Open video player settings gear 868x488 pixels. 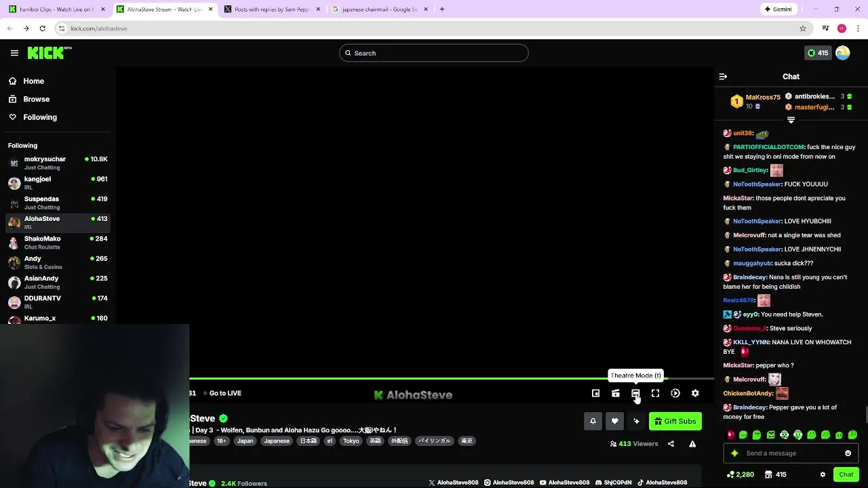[x=695, y=393]
